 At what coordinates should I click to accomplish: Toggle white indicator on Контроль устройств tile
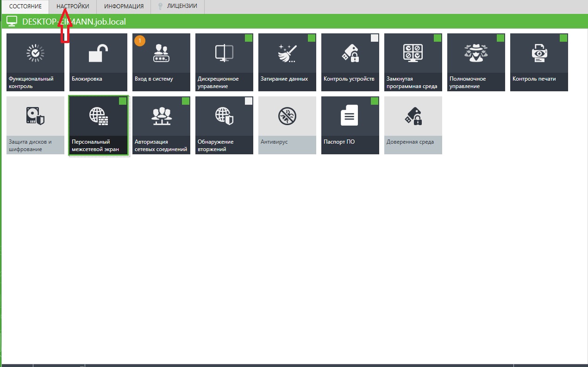click(x=375, y=38)
